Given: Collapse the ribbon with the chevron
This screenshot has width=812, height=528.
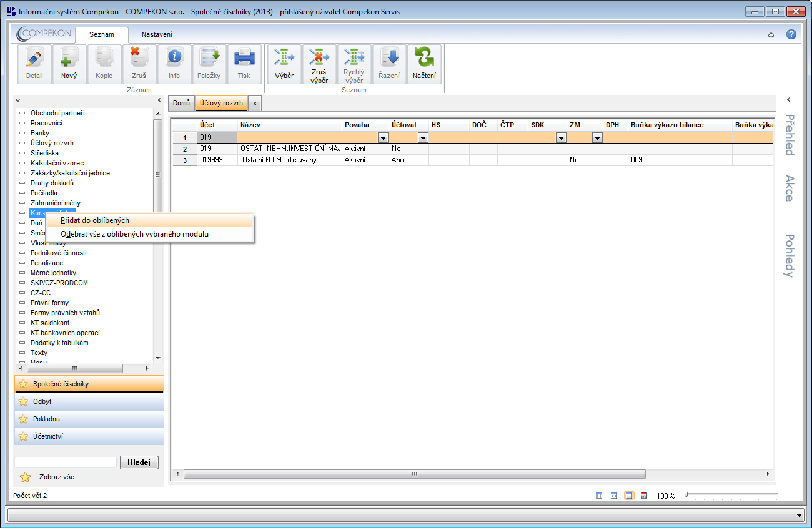Looking at the screenshot, I should click(771, 35).
